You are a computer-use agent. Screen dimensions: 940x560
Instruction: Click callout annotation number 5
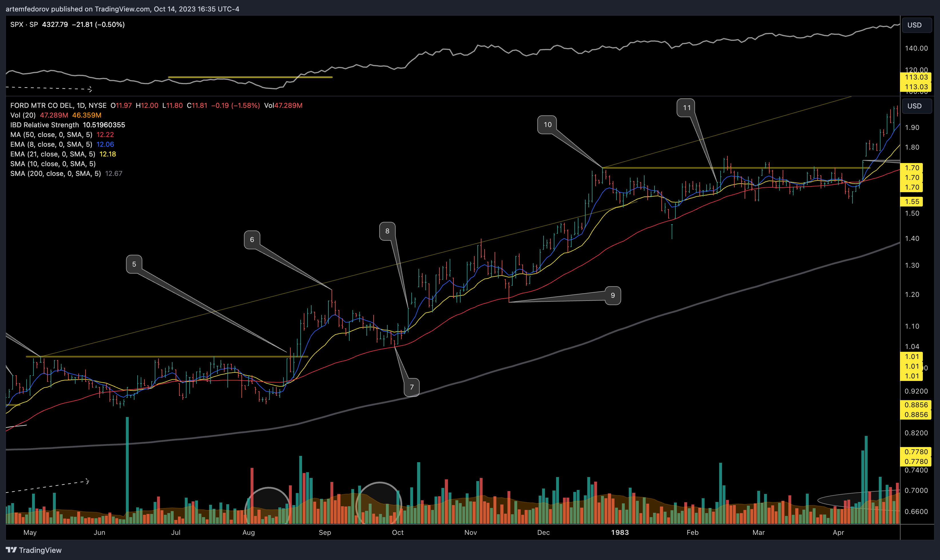tap(134, 264)
